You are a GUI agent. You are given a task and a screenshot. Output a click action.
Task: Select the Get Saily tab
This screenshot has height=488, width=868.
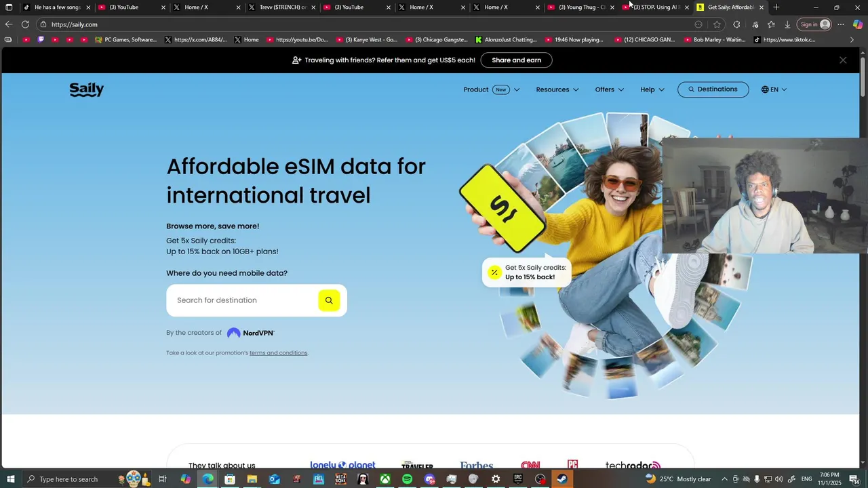pos(730,7)
